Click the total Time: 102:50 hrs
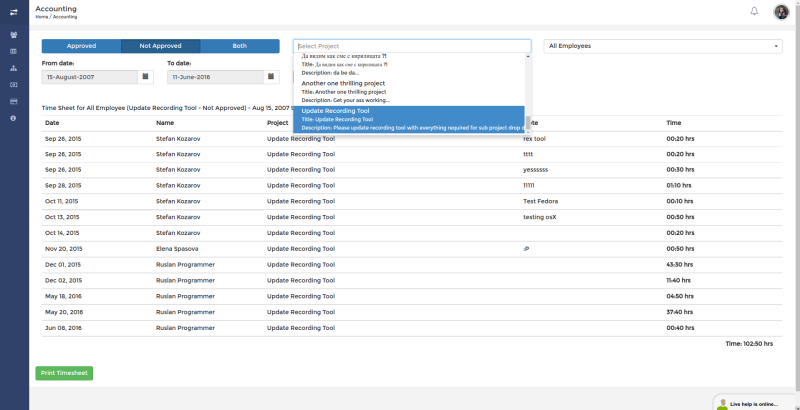The height and width of the screenshot is (410, 800). click(749, 344)
